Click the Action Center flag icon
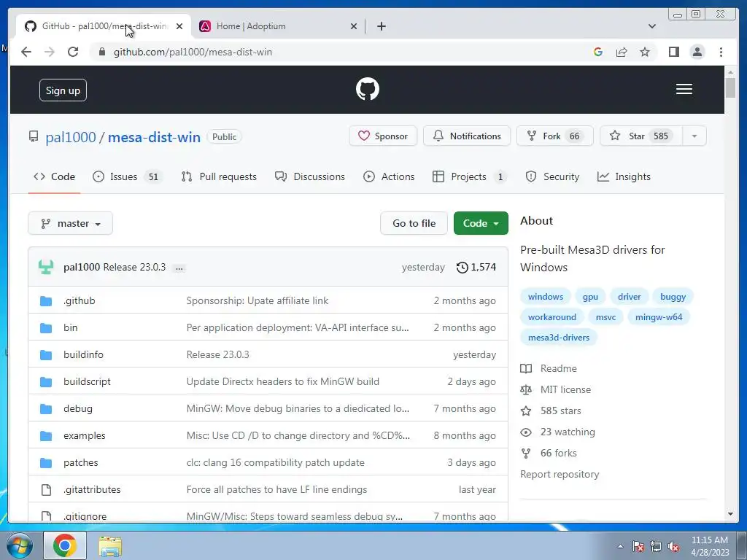The height and width of the screenshot is (560, 747). point(638,546)
